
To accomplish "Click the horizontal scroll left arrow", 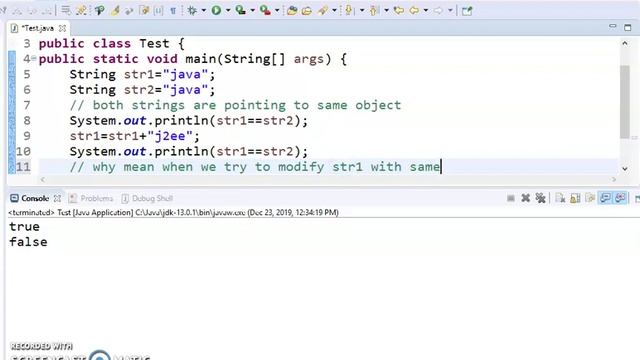I will pyautogui.click(x=43, y=180).
